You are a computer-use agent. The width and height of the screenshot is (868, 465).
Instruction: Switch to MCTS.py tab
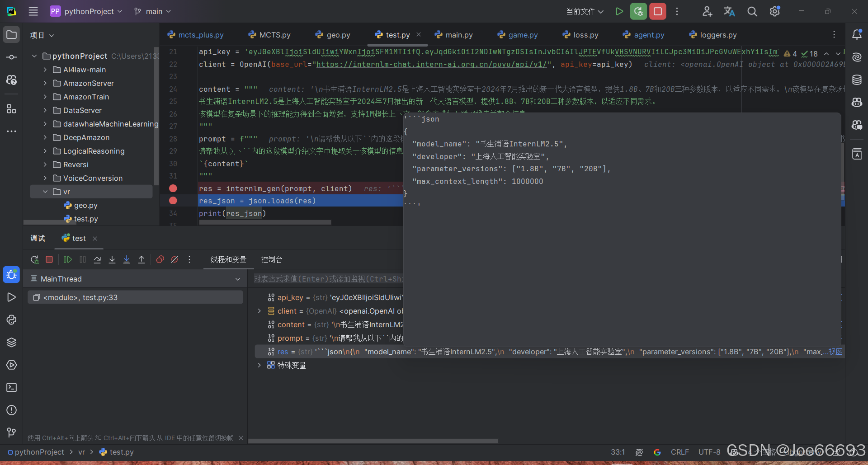pos(269,35)
